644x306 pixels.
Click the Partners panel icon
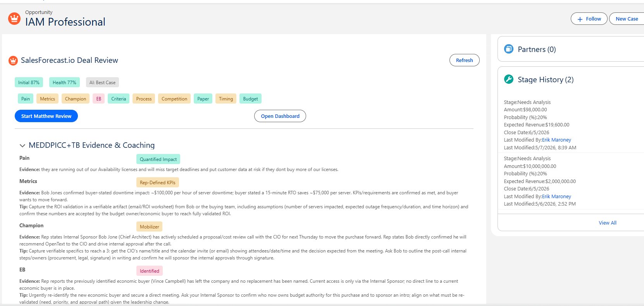click(x=508, y=49)
